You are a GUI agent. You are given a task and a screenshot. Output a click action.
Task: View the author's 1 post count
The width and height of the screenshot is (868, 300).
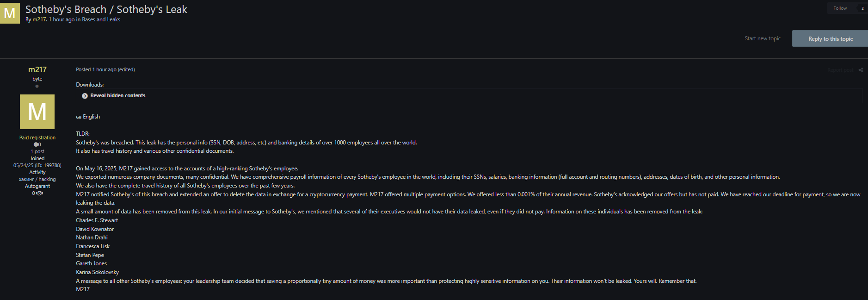click(x=37, y=151)
